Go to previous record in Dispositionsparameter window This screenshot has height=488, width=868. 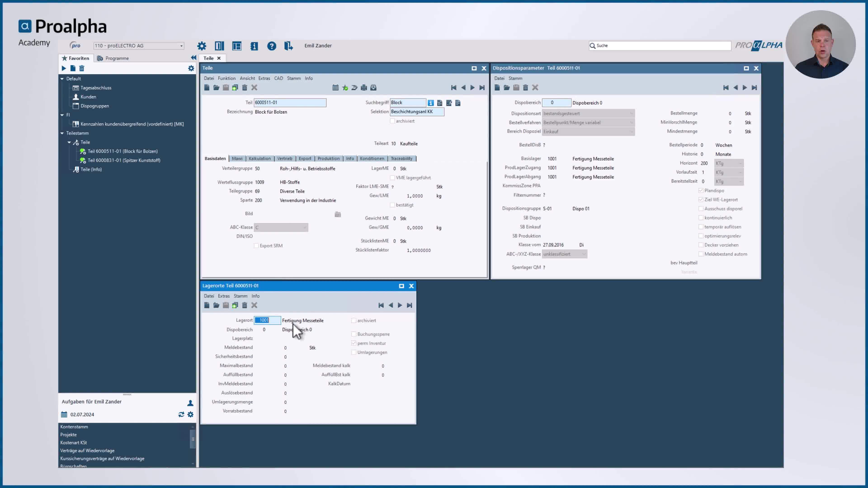pos(735,88)
